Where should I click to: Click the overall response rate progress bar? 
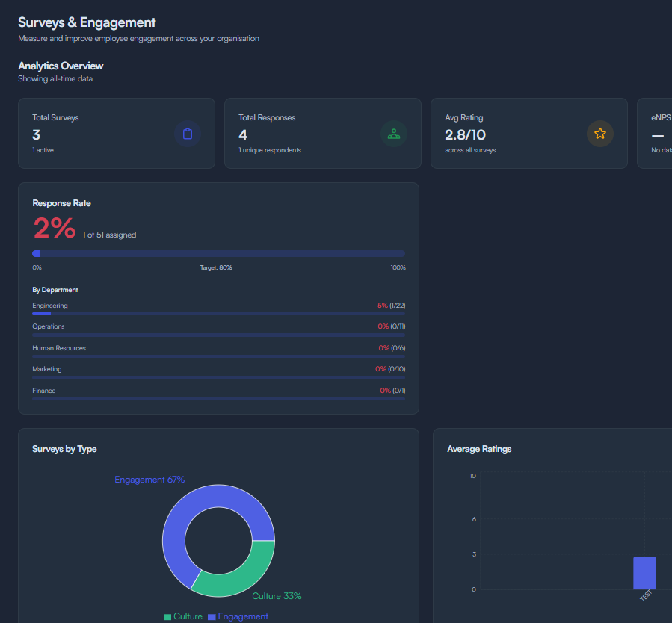(218, 253)
